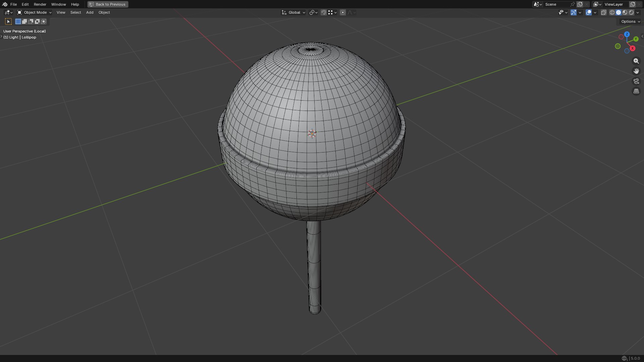Click the Scene name field
The image size is (644, 362).
point(556,4)
